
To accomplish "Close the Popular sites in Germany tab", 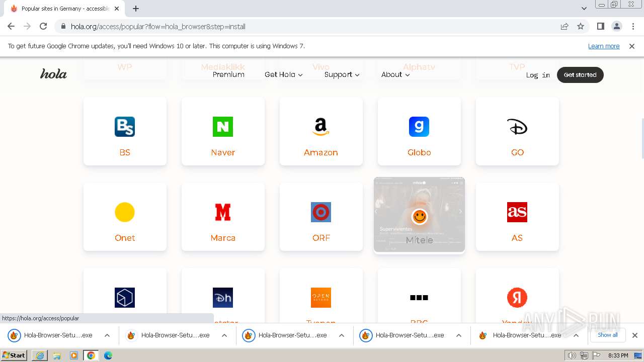I will (x=117, y=9).
